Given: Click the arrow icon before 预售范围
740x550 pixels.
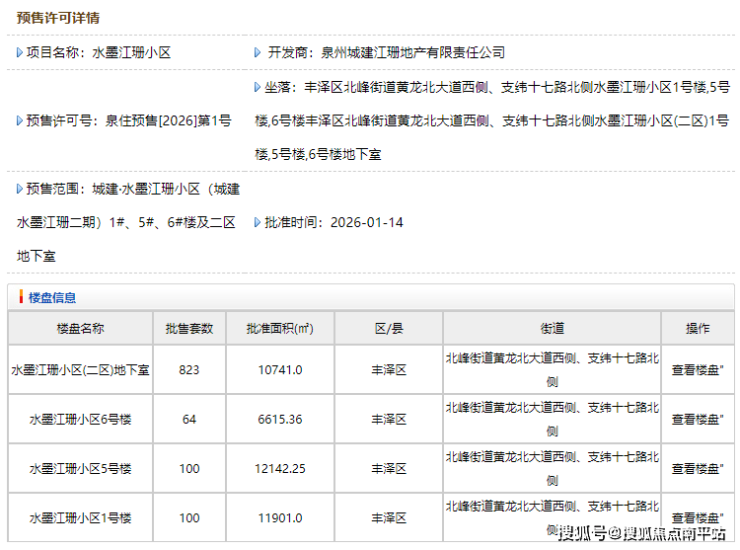Looking at the screenshot, I should click(20, 188).
